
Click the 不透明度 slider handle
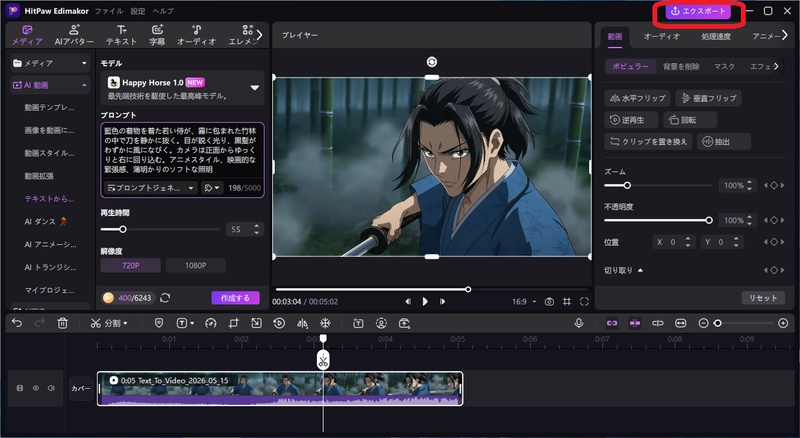[x=709, y=220]
